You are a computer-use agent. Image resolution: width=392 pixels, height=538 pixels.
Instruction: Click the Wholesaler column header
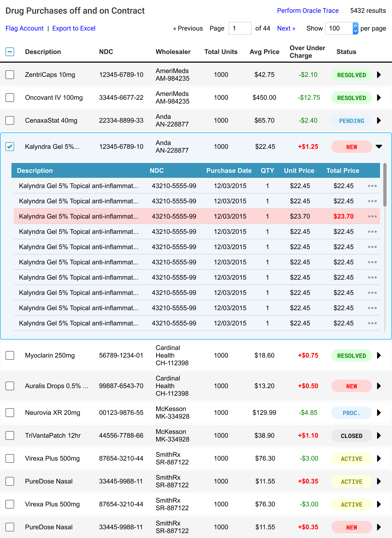(x=173, y=52)
